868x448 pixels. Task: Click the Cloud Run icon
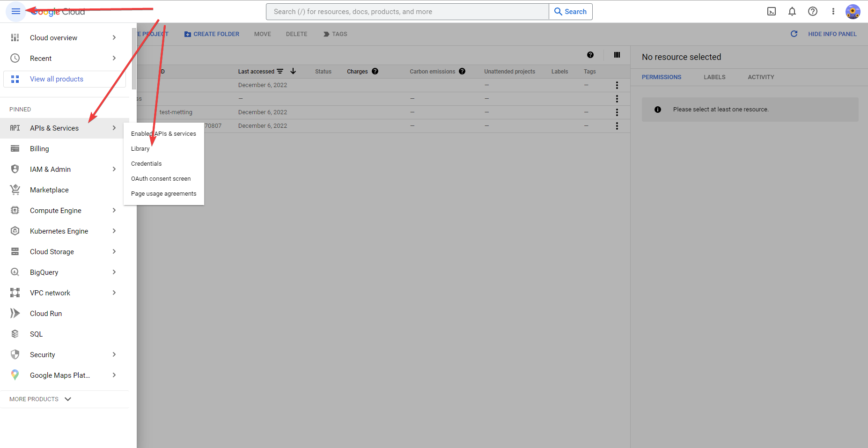coord(15,313)
